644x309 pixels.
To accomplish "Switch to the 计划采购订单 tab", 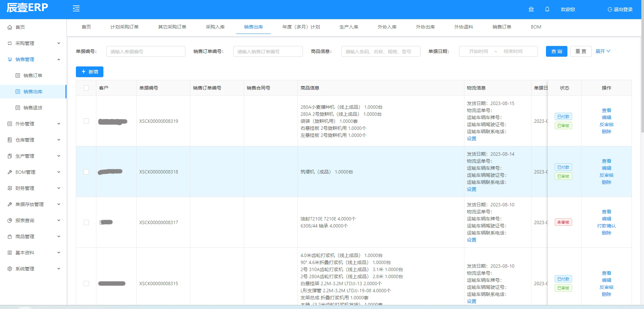I will tap(125, 27).
